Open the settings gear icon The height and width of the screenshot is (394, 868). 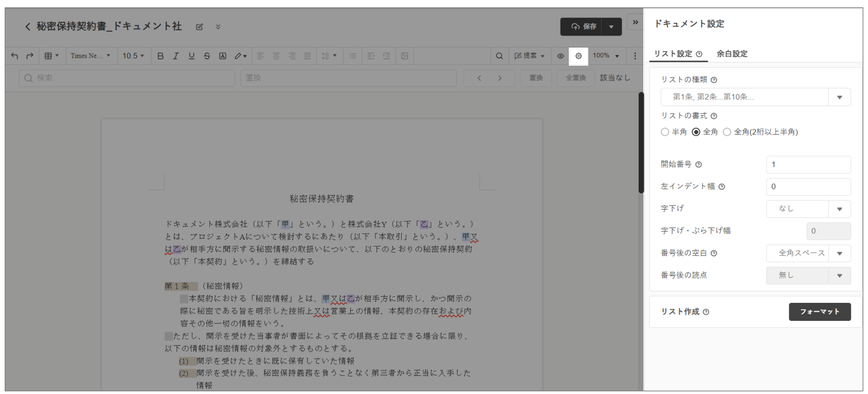[x=578, y=56]
